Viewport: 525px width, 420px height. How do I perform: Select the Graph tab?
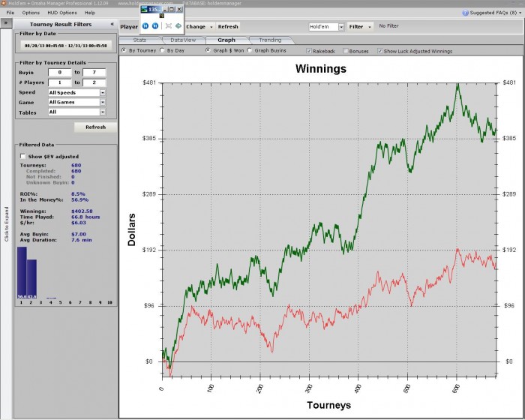[x=226, y=40]
